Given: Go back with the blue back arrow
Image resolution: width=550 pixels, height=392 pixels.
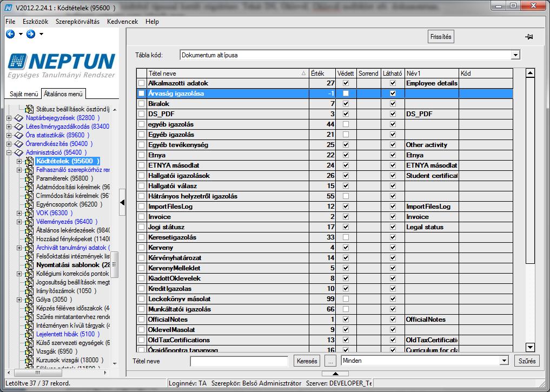Looking at the screenshot, I should point(10,34).
